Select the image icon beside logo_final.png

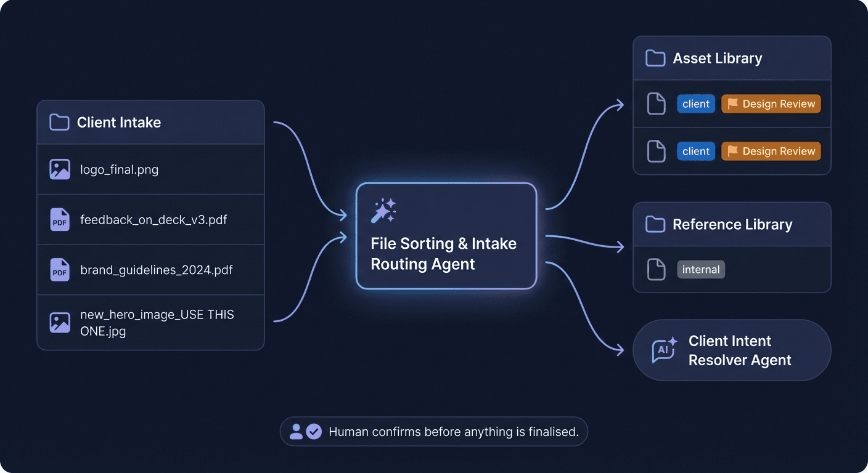click(x=59, y=169)
